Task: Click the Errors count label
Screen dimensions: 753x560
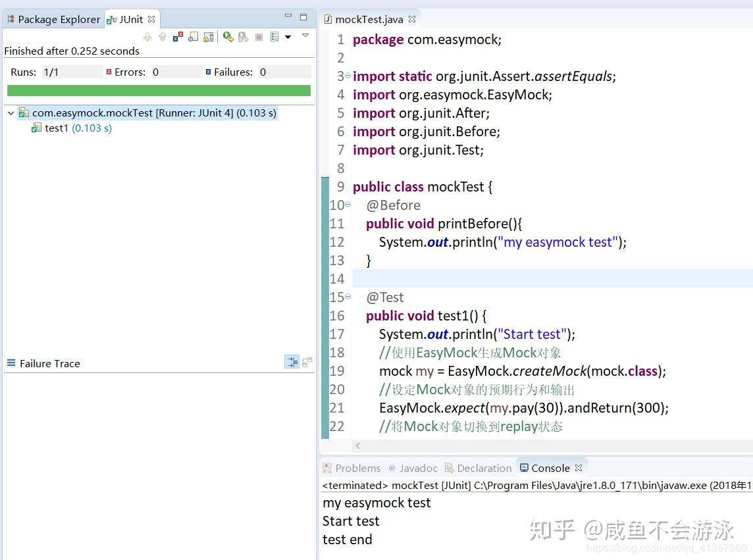Action: (x=130, y=72)
